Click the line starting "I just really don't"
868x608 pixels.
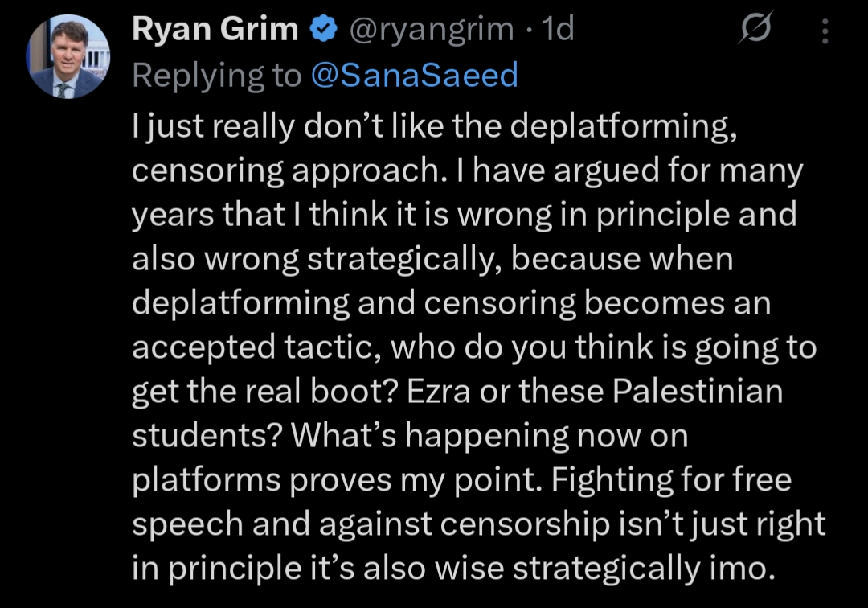pyautogui.click(x=435, y=127)
